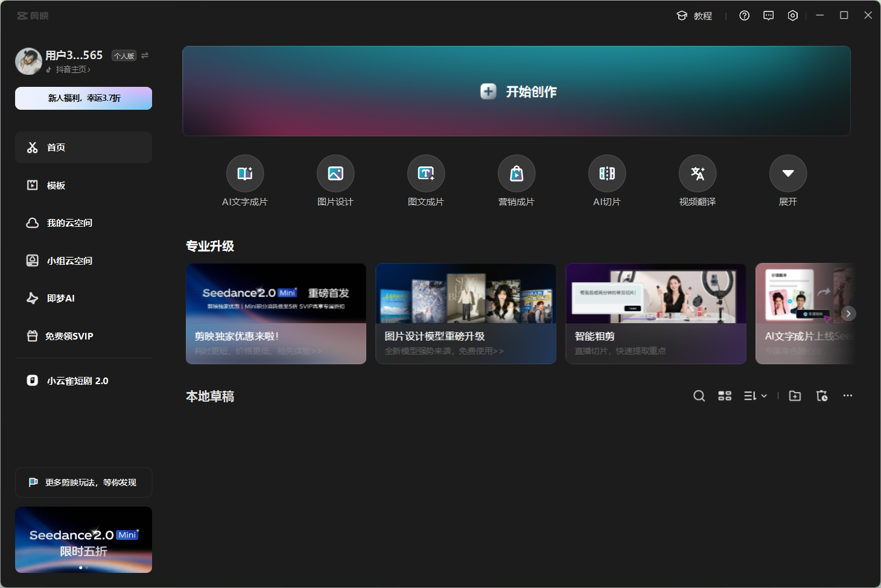Open the AI文字成片 tool icon
The height and width of the screenshot is (588, 881).
click(244, 174)
